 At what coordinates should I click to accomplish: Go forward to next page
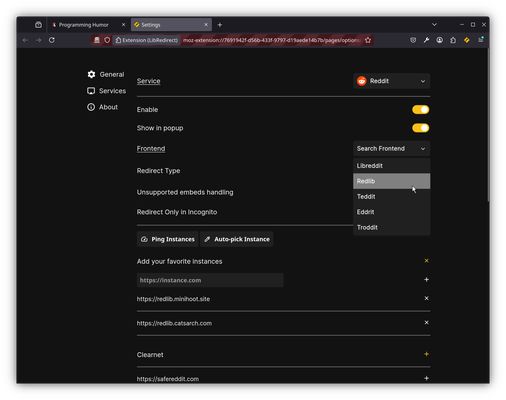tap(38, 40)
